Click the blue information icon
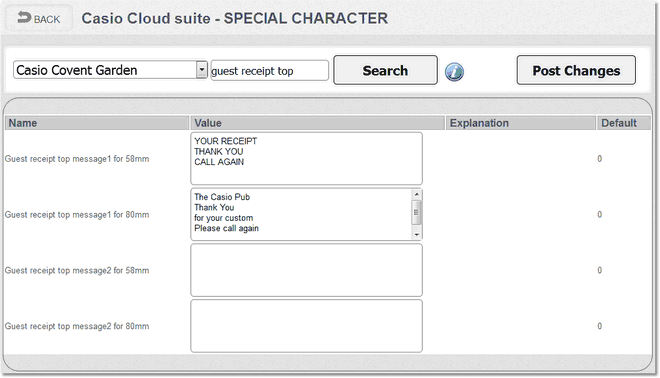 (454, 72)
